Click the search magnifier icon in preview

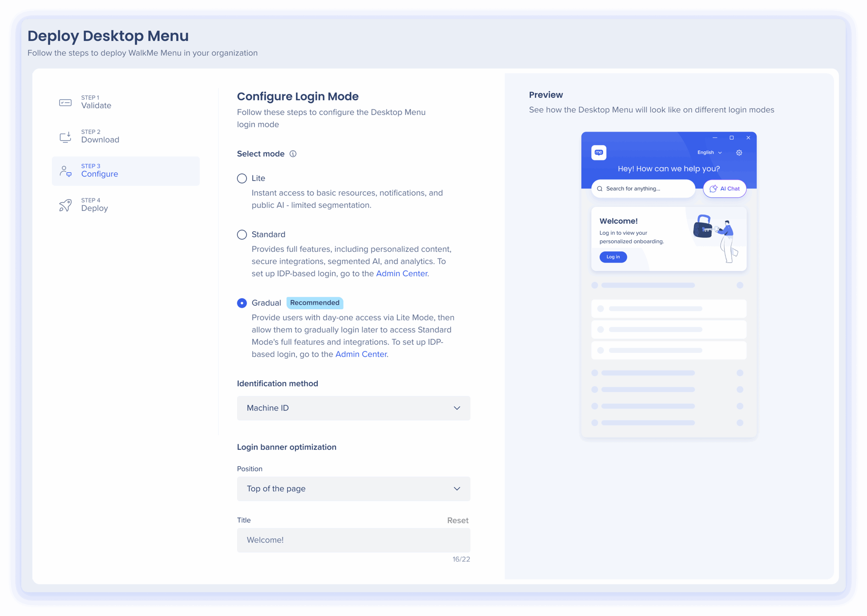click(599, 189)
